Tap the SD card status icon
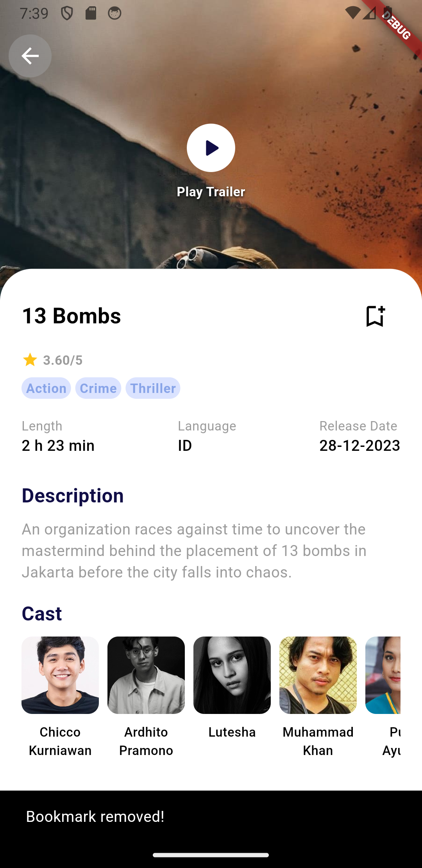The width and height of the screenshot is (422, 868). [91, 13]
